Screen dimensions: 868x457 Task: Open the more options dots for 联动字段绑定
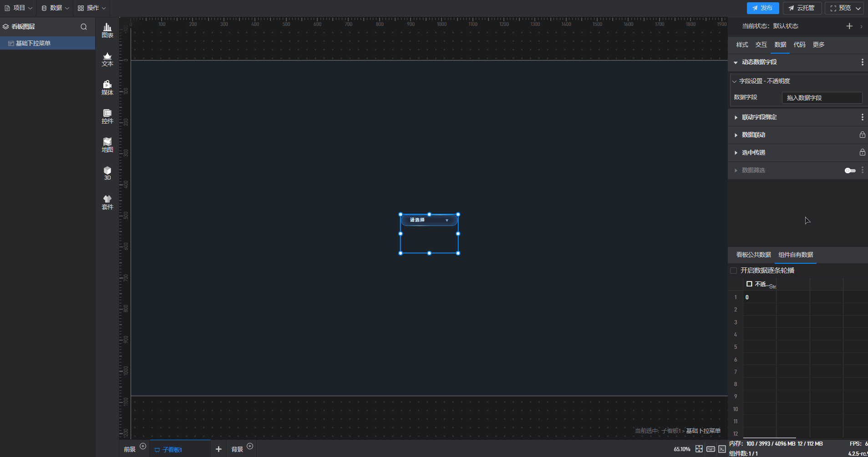pos(862,117)
